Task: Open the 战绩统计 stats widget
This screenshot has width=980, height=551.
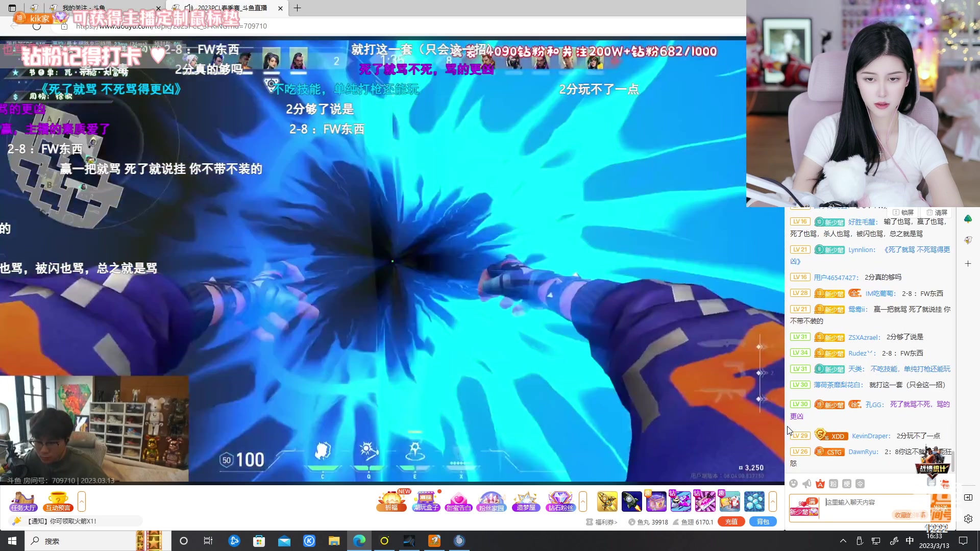Action: coord(933,461)
